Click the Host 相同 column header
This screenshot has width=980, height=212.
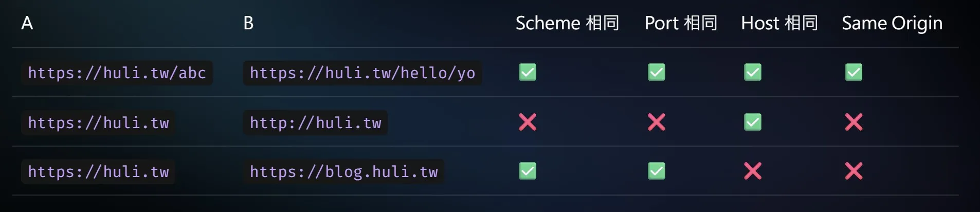coord(779,23)
